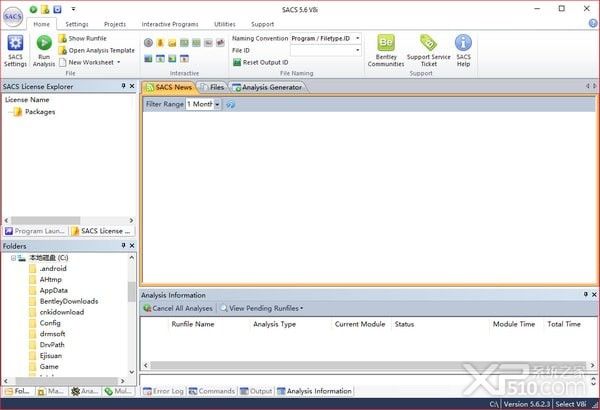Switch to the Settings ribbon tab
The height and width of the screenshot is (410, 600).
tap(77, 24)
